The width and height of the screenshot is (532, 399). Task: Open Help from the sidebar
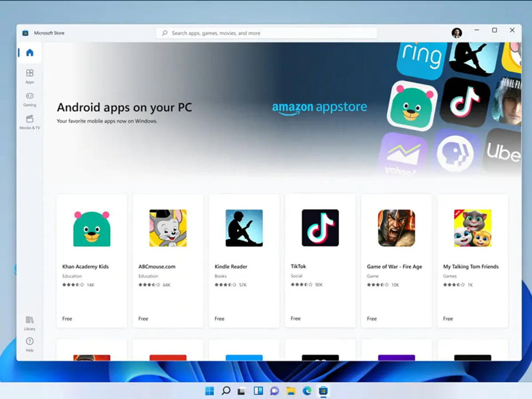[30, 344]
